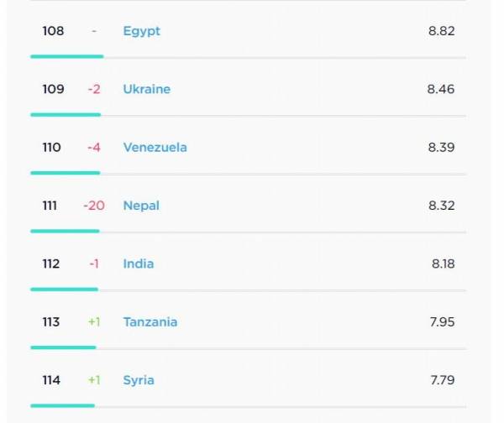Open the Egypt country link

click(x=141, y=32)
